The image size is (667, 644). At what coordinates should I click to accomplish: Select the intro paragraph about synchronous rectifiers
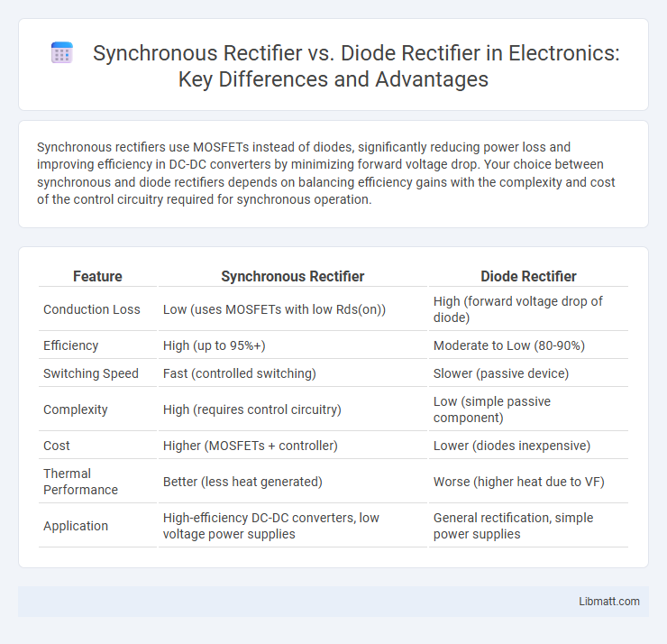click(x=326, y=173)
